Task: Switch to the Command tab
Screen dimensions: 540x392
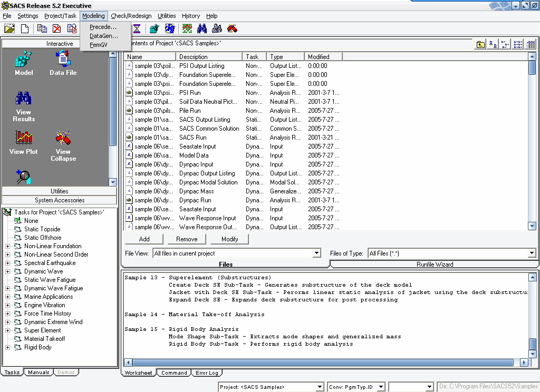Action: [174, 373]
